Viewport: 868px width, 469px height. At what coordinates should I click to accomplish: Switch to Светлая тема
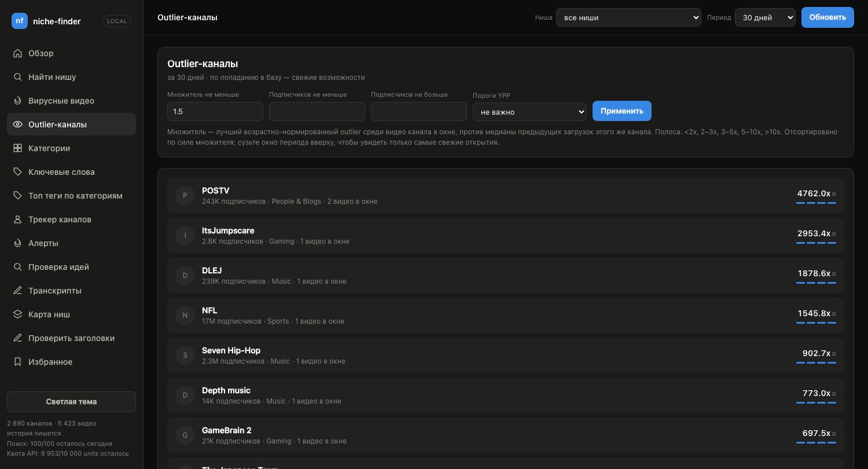click(71, 402)
